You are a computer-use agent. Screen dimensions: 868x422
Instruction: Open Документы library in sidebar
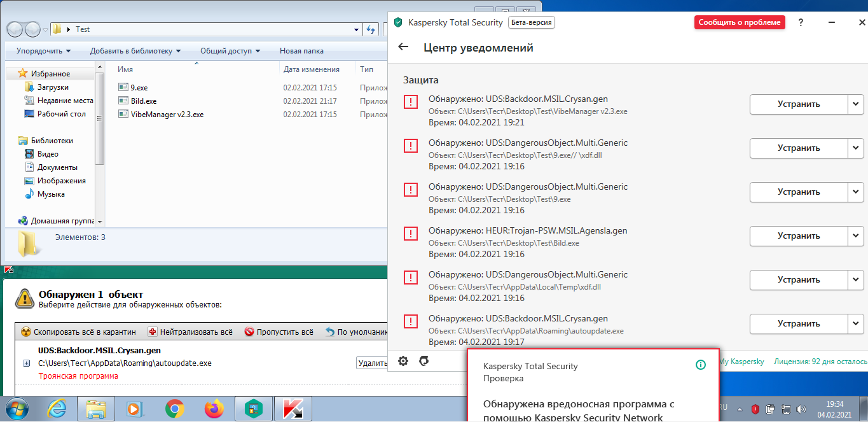coord(52,167)
